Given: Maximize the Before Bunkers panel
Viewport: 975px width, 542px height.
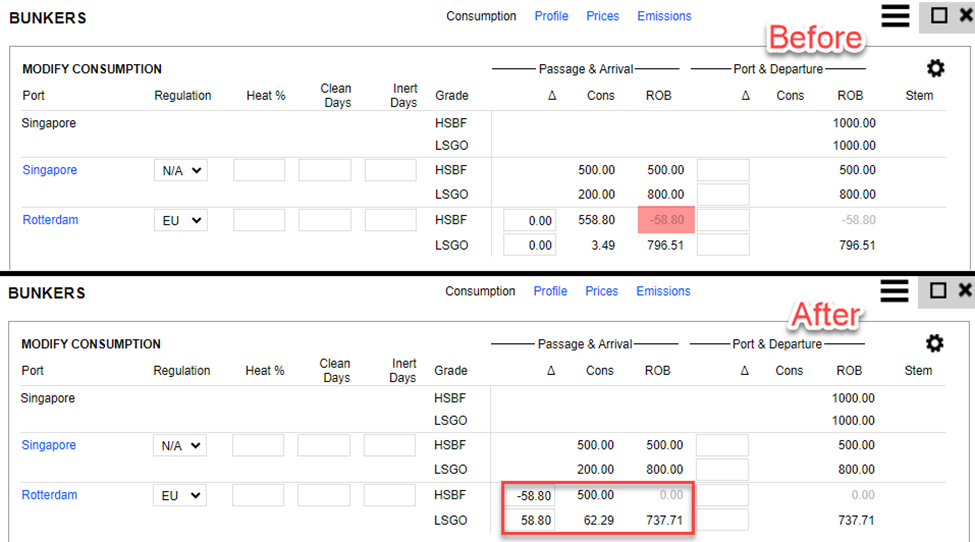Looking at the screenshot, I should click(939, 15).
